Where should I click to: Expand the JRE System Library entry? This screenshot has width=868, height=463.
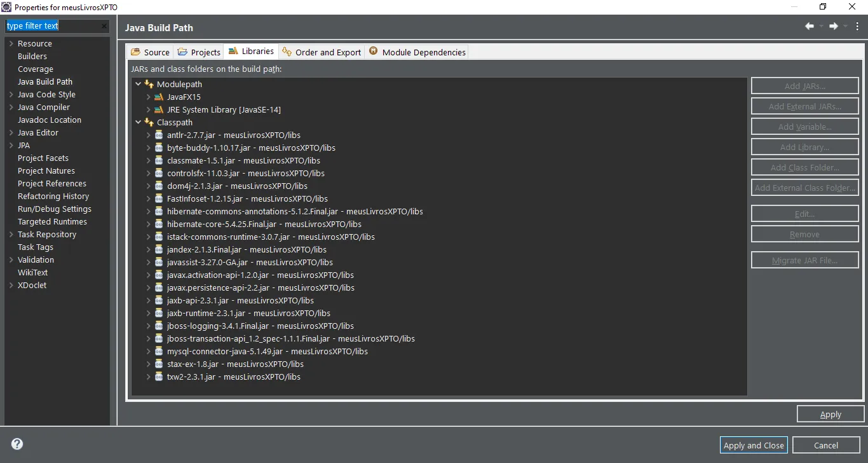coord(148,109)
